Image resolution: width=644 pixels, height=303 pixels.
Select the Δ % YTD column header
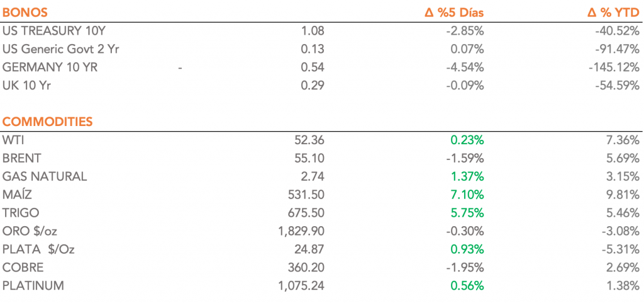coord(609,12)
